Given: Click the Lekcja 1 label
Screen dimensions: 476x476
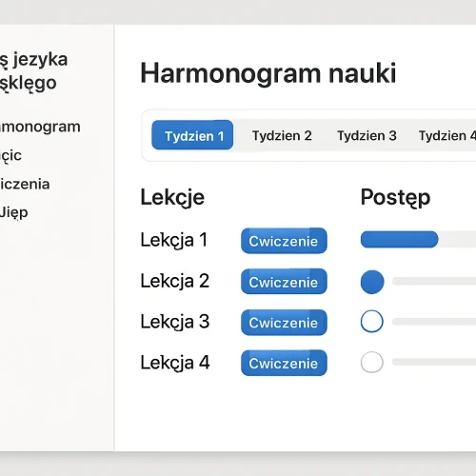Looking at the screenshot, I should (x=174, y=240).
